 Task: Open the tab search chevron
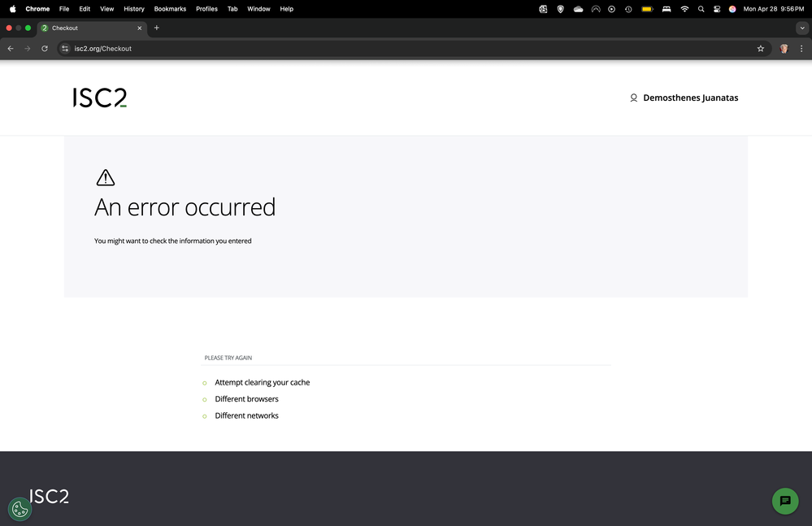801,28
